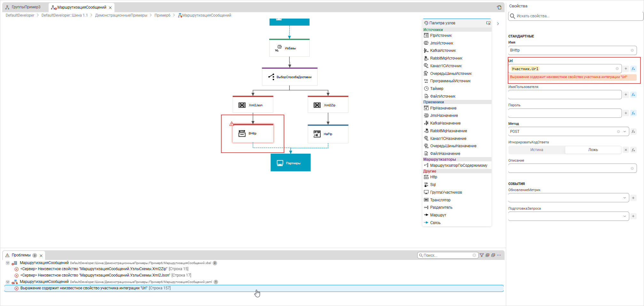Switch to the ГруппыПример3 tab
Screen dimensions: 644x306
pos(26,7)
